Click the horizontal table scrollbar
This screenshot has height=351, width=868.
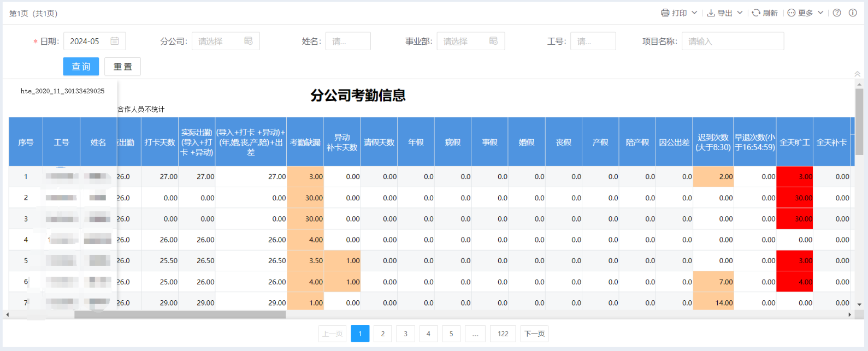[x=180, y=314]
